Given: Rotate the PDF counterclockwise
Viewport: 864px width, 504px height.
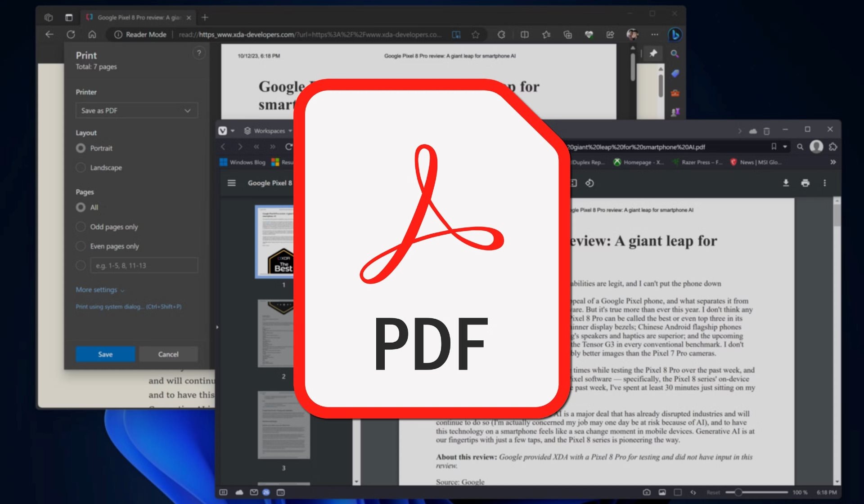Looking at the screenshot, I should pos(590,183).
